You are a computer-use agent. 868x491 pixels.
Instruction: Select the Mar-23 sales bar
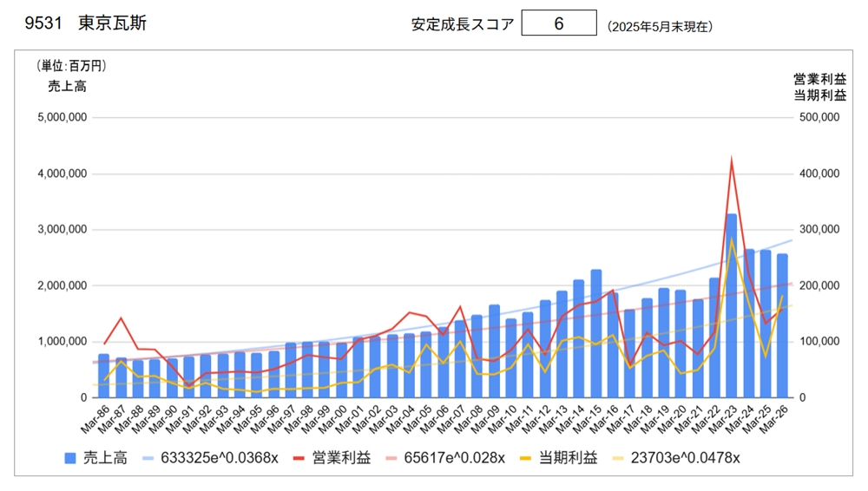click(732, 305)
